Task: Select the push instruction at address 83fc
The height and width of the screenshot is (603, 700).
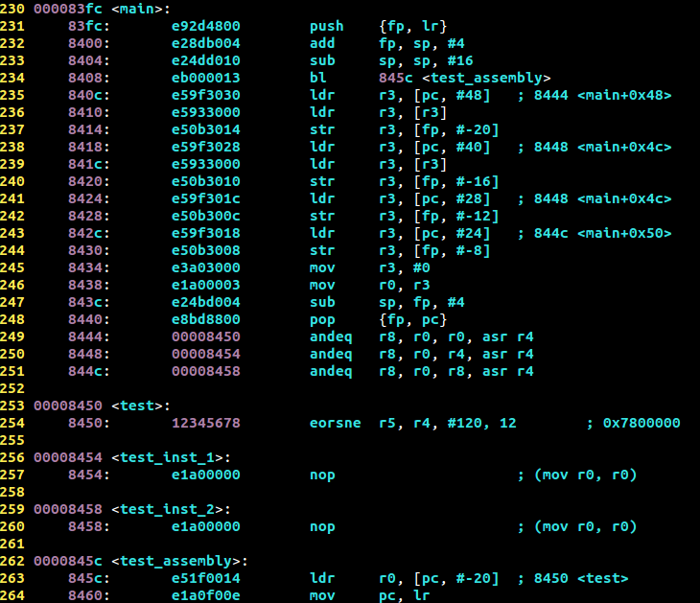Action: click(x=378, y=26)
